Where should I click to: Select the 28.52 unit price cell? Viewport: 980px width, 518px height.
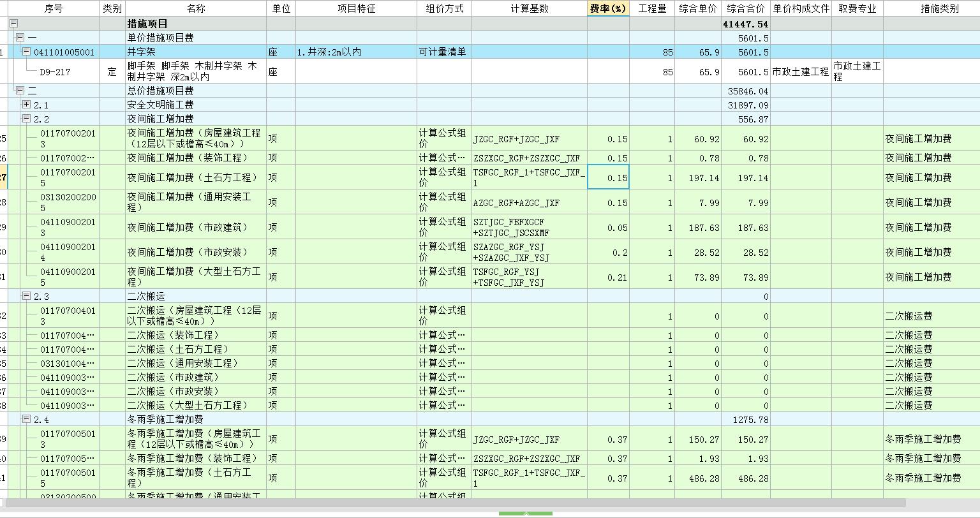tap(698, 252)
